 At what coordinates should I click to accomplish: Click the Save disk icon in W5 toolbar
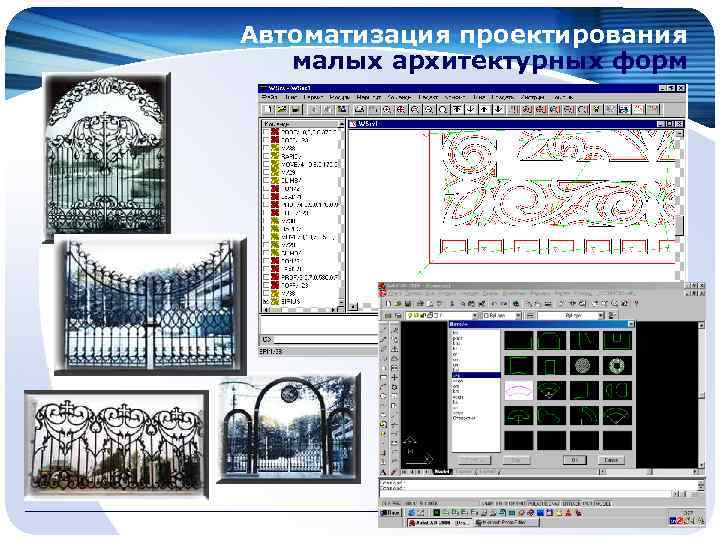point(295,110)
